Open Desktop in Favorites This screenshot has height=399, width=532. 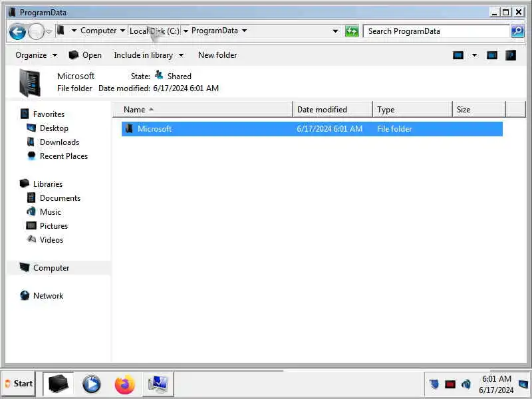coord(54,128)
